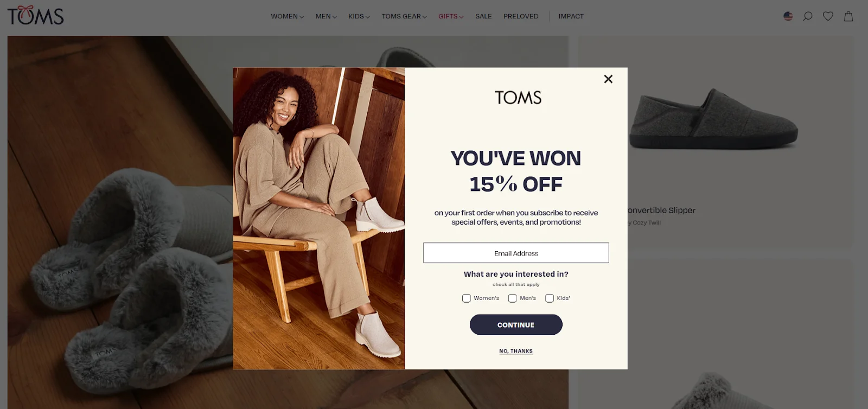Open the wishlist heart icon
The image size is (868, 409).
(828, 16)
